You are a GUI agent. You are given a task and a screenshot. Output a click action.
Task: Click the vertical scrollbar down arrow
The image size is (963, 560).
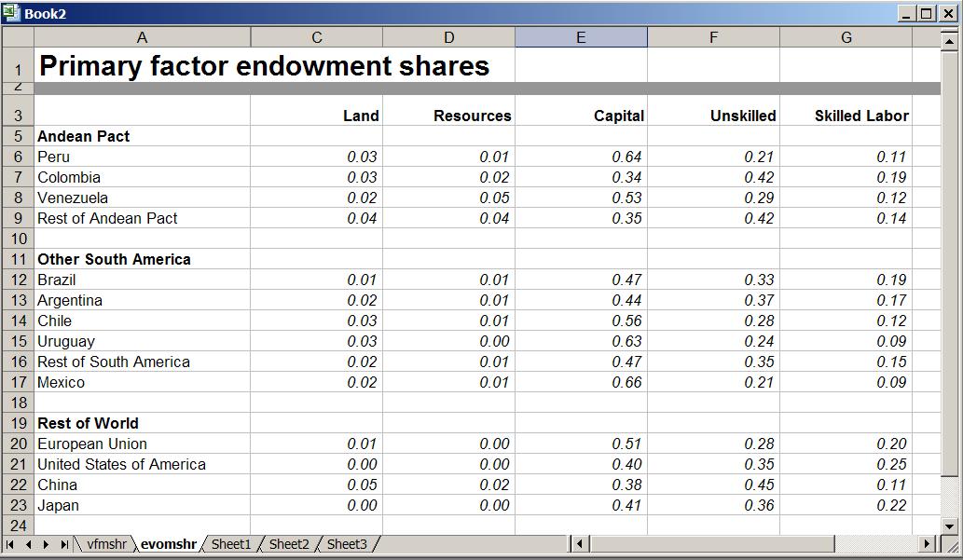(949, 526)
